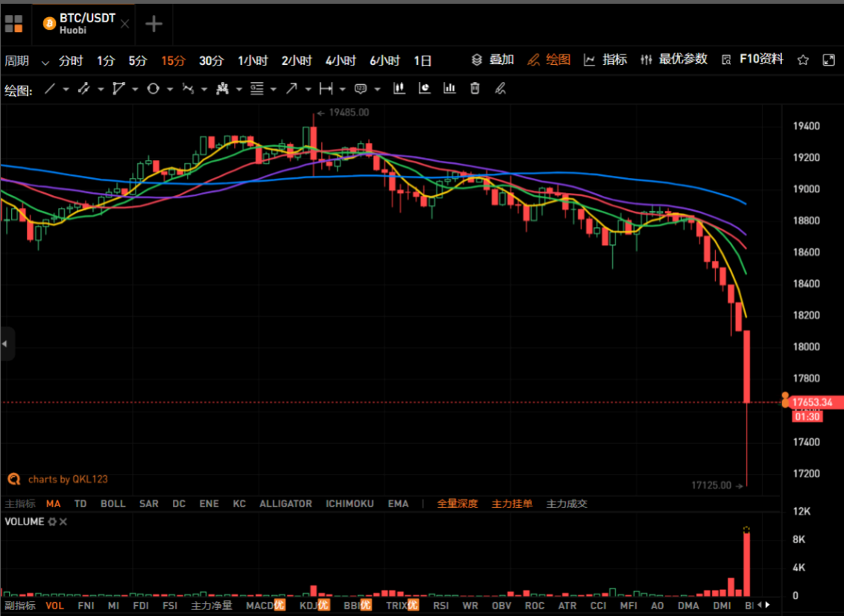Toggle the 主力成交 overlay
844x616 pixels.
click(566, 504)
